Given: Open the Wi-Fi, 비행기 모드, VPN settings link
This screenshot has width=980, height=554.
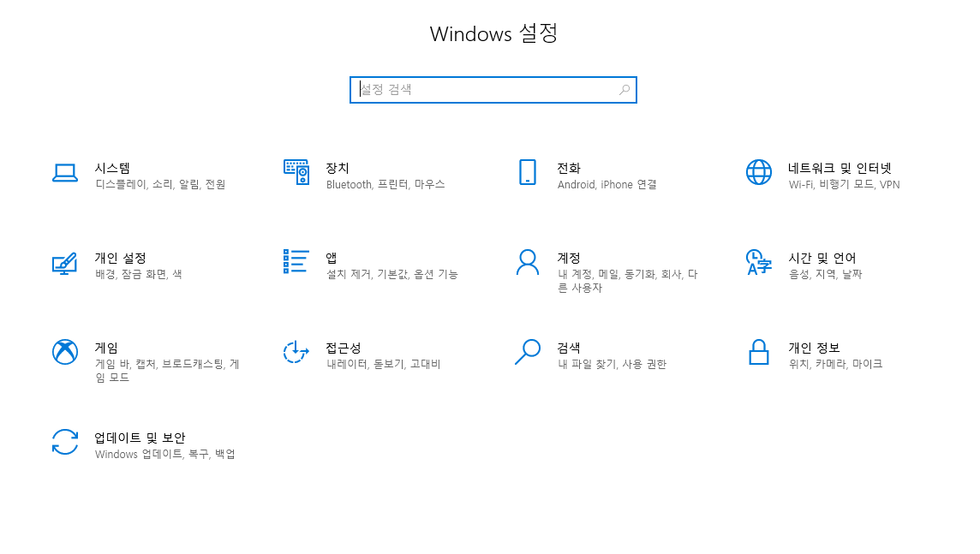Looking at the screenshot, I should coord(844,184).
